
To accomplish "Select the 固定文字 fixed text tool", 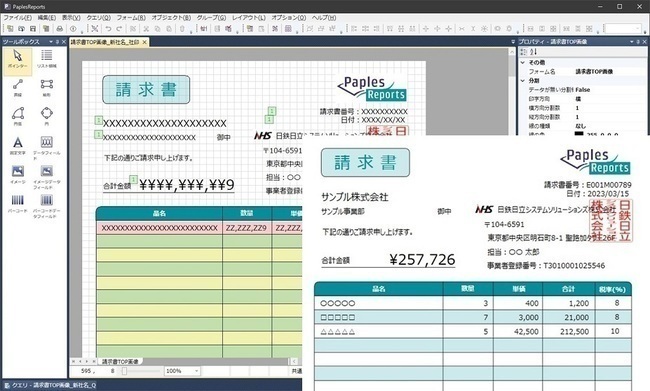I will click(17, 146).
